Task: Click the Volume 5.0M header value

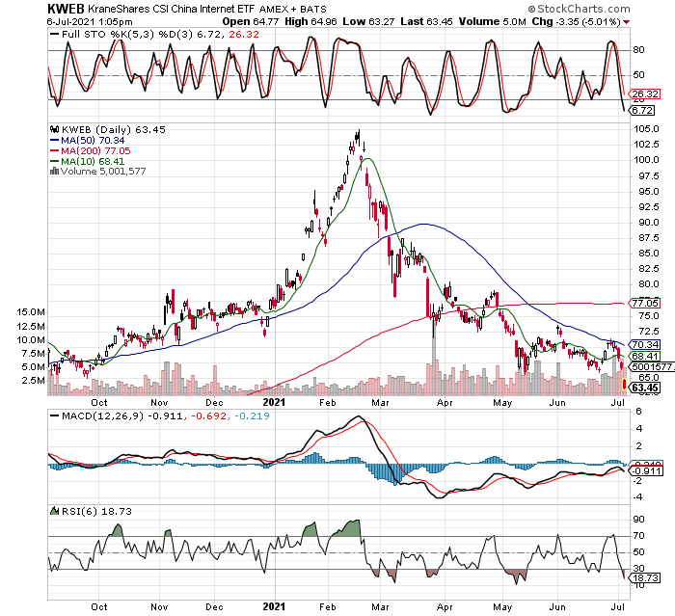Action: [x=492, y=21]
